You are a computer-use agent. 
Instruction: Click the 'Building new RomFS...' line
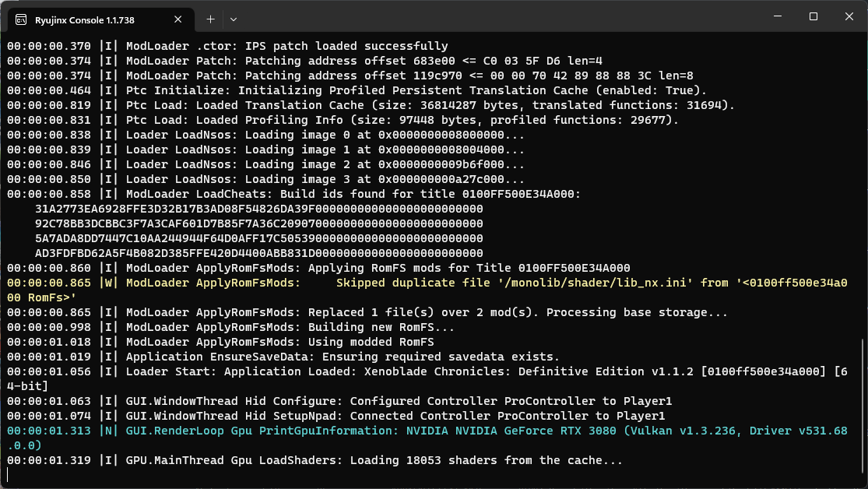click(231, 327)
